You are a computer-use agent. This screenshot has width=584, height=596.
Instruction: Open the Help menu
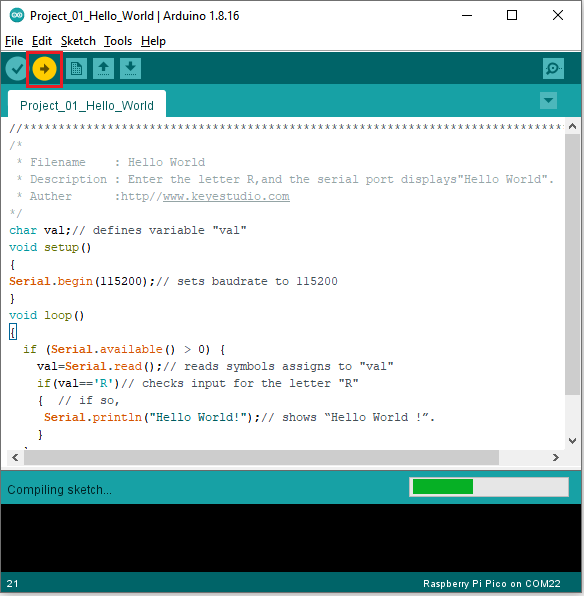point(153,41)
